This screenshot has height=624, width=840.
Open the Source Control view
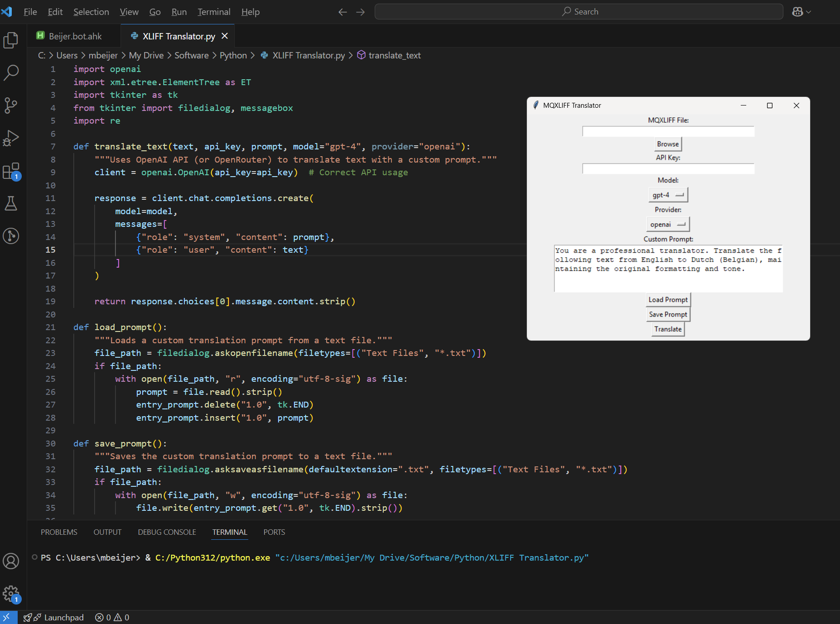tap(11, 105)
